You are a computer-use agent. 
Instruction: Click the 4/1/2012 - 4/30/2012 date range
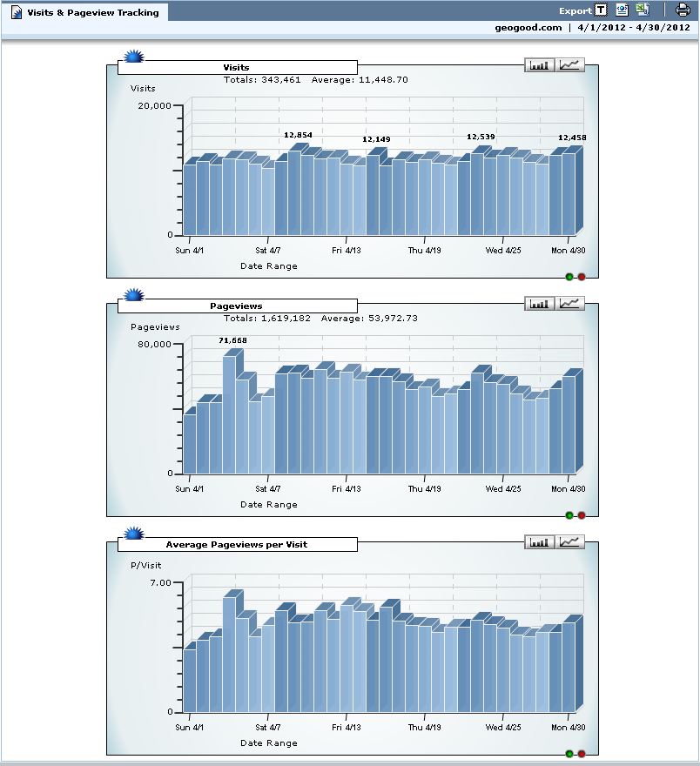634,28
